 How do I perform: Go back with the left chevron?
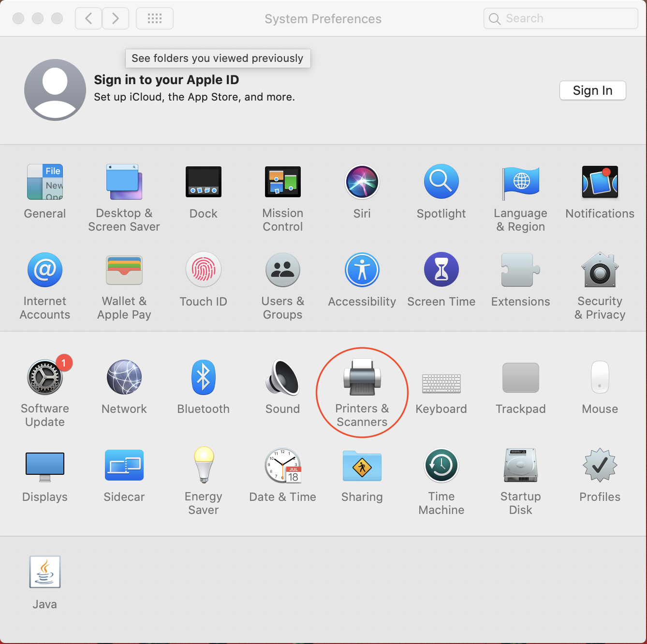coord(88,18)
